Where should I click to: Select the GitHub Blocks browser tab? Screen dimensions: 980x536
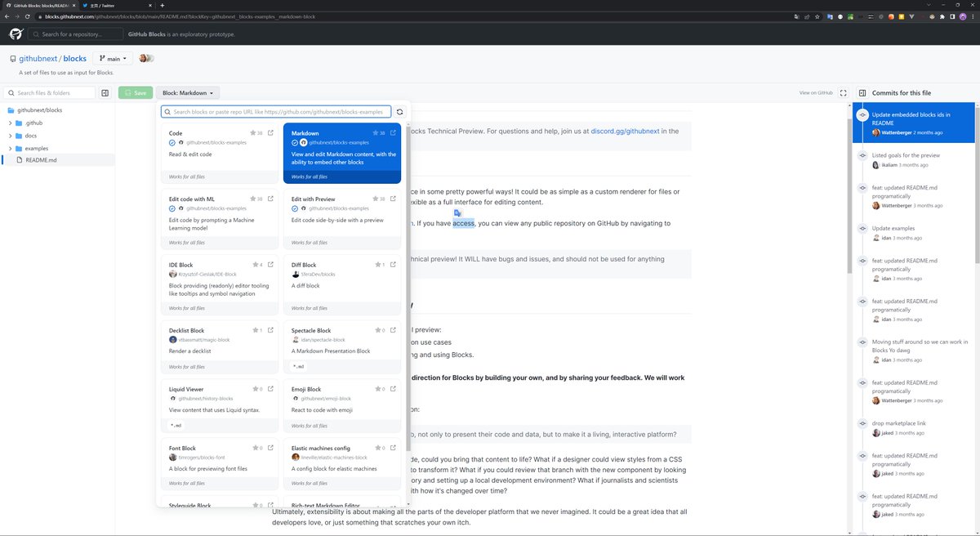click(40, 5)
